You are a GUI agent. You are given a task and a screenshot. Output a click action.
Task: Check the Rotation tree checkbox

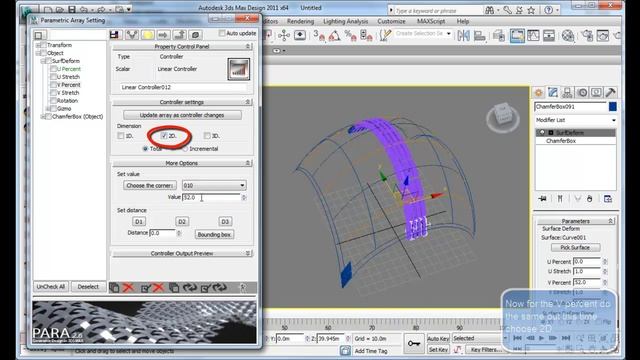coord(53,100)
